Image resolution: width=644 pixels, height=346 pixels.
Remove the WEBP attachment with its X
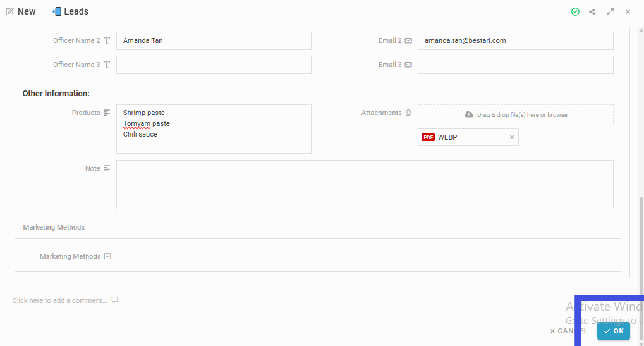pyautogui.click(x=512, y=137)
